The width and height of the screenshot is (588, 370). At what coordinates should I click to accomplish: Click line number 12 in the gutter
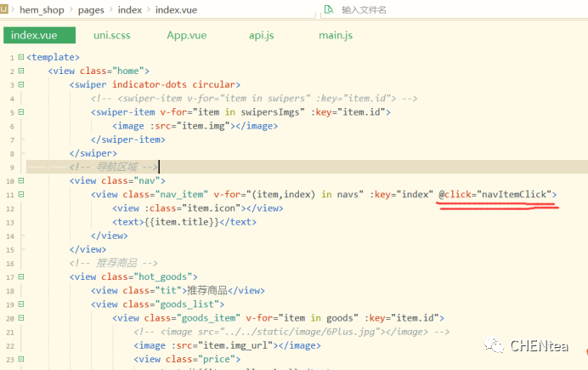9,208
